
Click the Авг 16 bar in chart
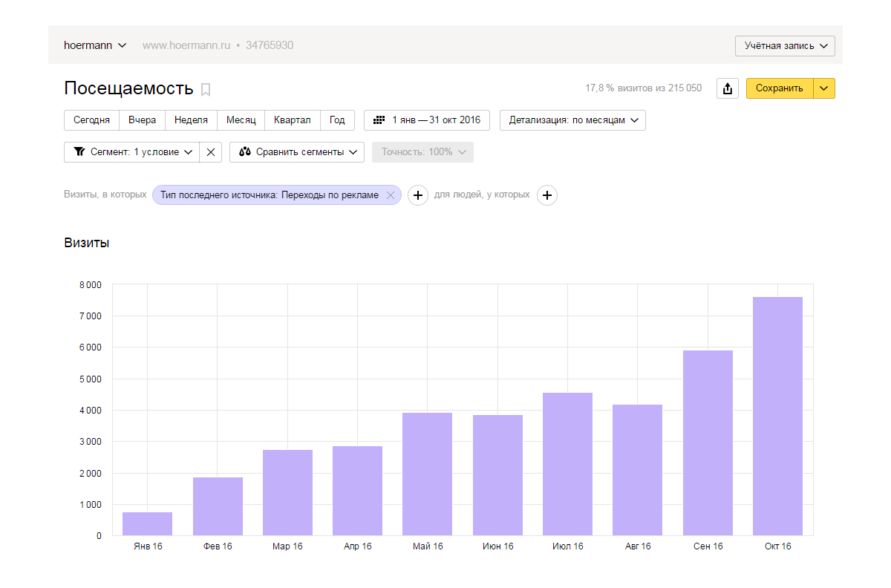click(x=637, y=470)
